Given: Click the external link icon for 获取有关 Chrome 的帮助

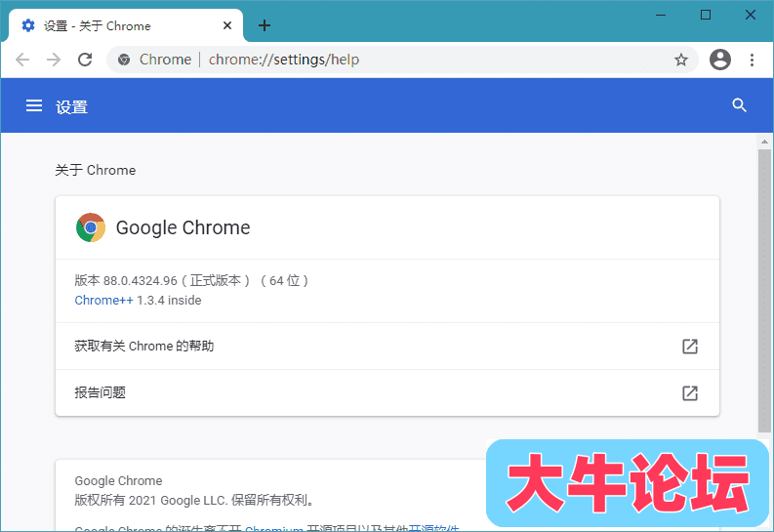Looking at the screenshot, I should pos(690,347).
